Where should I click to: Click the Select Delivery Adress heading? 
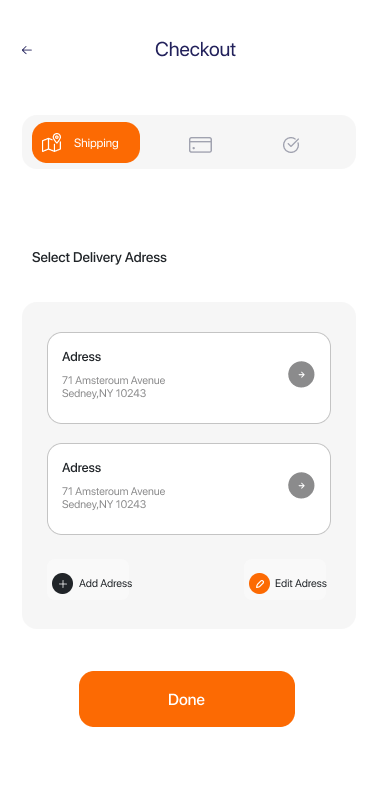click(x=99, y=257)
